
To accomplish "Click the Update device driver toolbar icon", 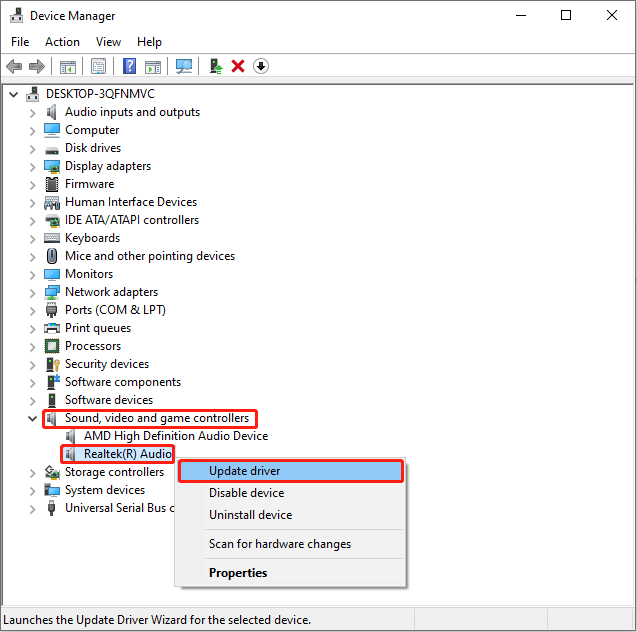I will [215, 66].
